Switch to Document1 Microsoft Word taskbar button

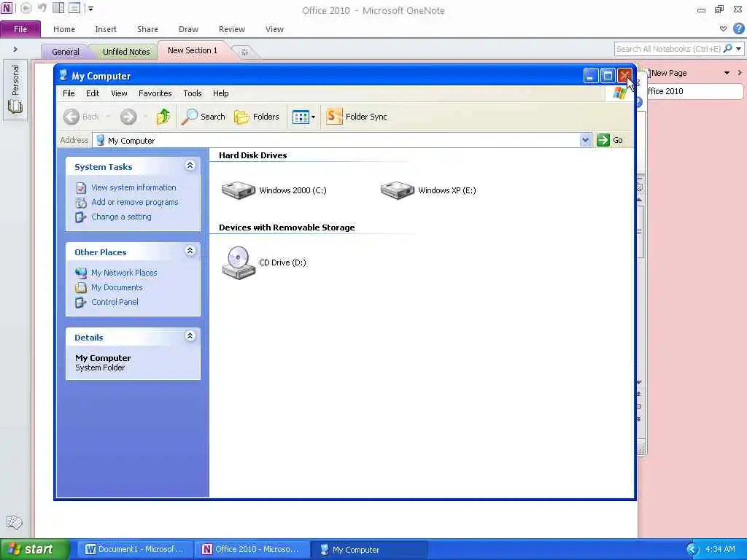[134, 550]
